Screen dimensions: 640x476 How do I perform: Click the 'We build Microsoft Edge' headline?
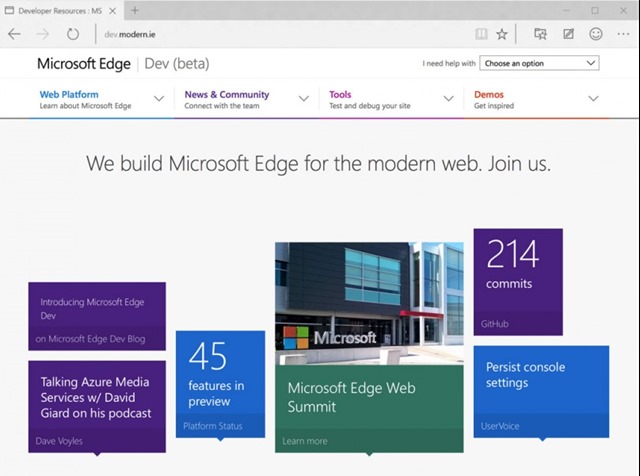[318, 164]
